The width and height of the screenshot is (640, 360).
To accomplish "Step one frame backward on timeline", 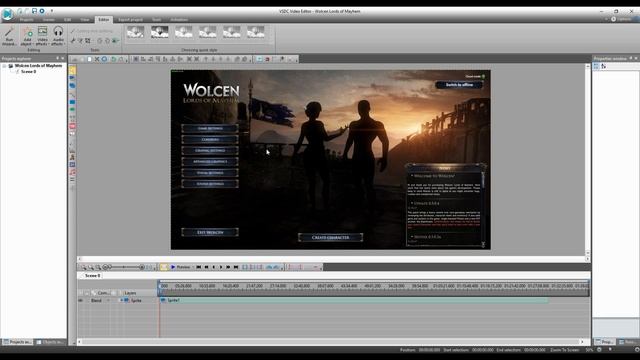I will tap(213, 267).
